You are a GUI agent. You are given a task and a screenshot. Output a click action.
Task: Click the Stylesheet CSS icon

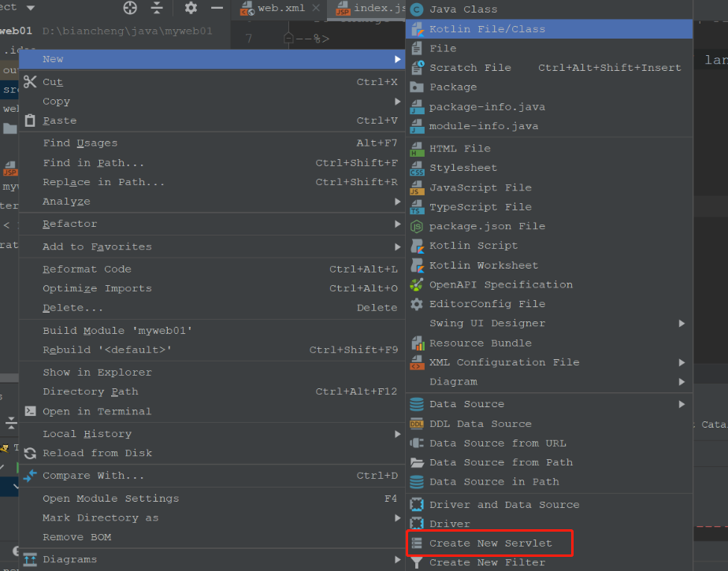417,168
